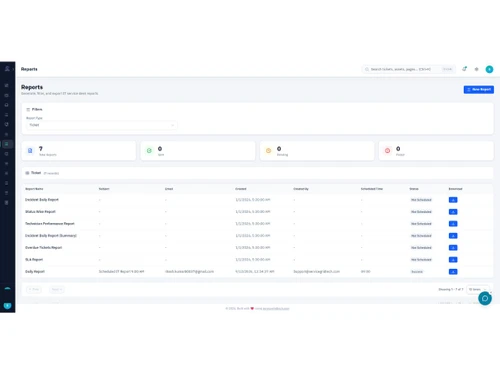Select the Incident Daily Report name
Viewport: 500px width, 375px height.
[x=42, y=200]
